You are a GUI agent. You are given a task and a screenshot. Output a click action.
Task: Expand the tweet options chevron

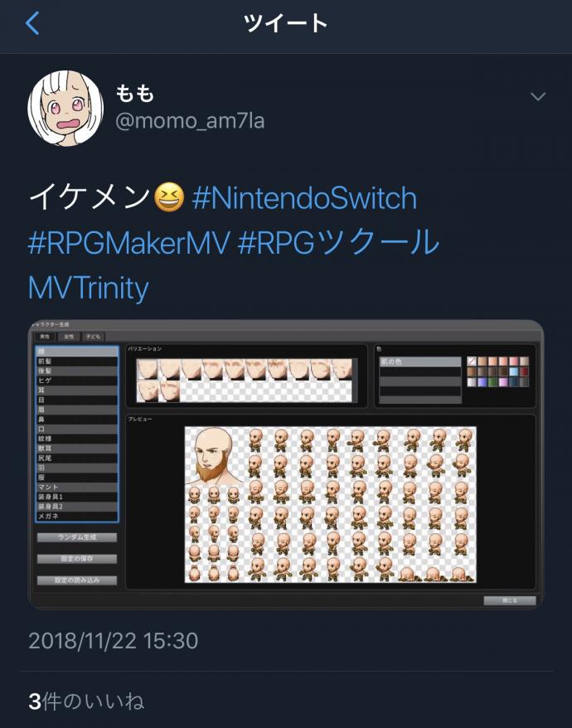coord(538,96)
